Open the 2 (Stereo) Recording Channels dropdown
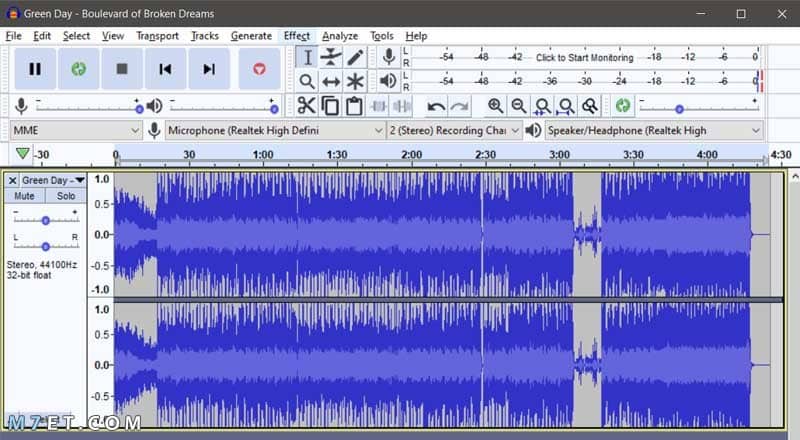 tap(454, 131)
